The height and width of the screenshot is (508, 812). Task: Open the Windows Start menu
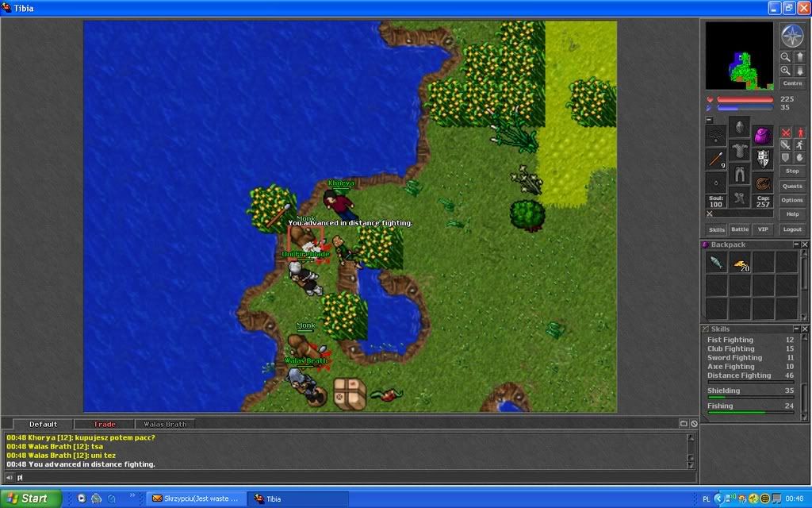click(31, 498)
